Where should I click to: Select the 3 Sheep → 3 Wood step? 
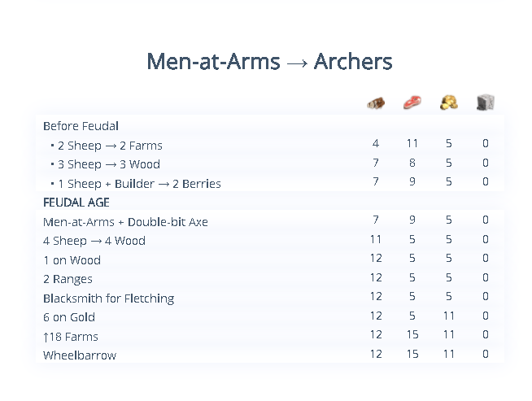pos(109,164)
